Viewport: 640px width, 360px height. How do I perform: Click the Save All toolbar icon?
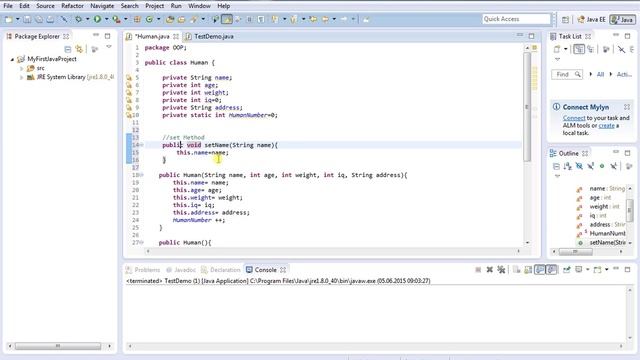(39, 19)
